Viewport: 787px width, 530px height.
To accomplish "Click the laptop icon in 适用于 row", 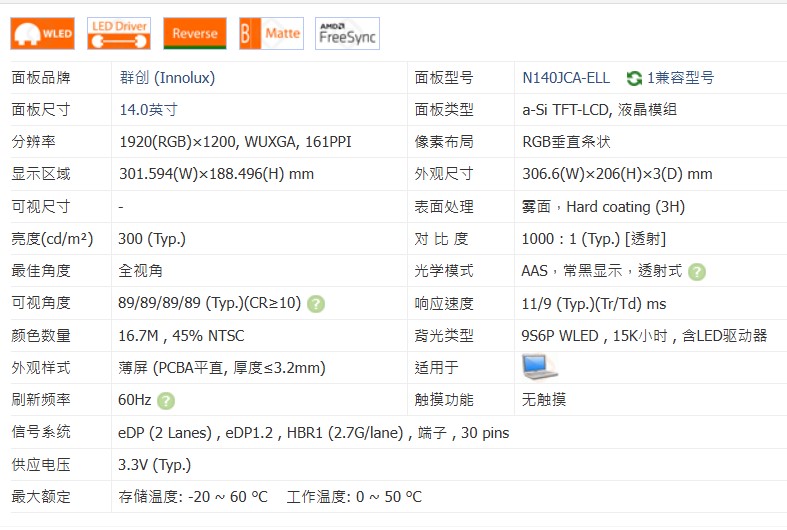I will [540, 367].
